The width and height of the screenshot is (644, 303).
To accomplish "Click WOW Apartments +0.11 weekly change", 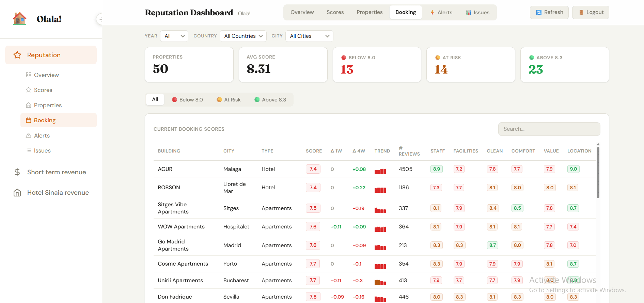I will click(x=336, y=227).
